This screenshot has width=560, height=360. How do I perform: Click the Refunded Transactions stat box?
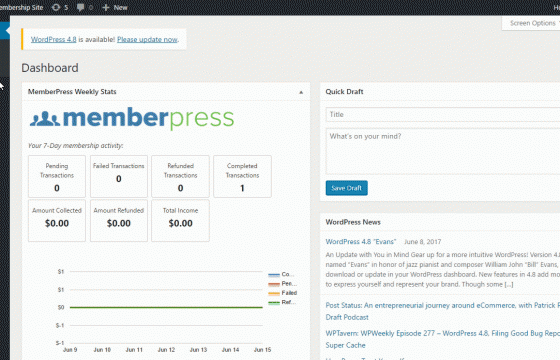(x=180, y=176)
